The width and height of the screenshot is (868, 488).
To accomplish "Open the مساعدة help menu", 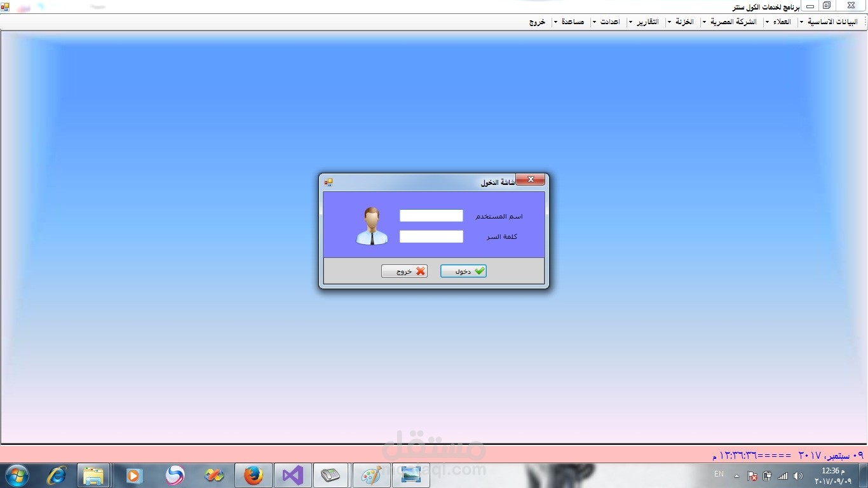I will pos(569,22).
